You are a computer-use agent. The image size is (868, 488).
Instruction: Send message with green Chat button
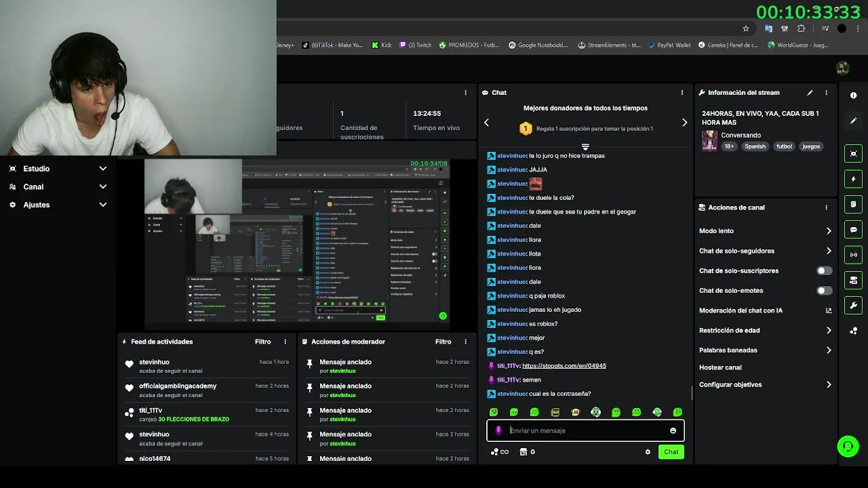click(671, 452)
